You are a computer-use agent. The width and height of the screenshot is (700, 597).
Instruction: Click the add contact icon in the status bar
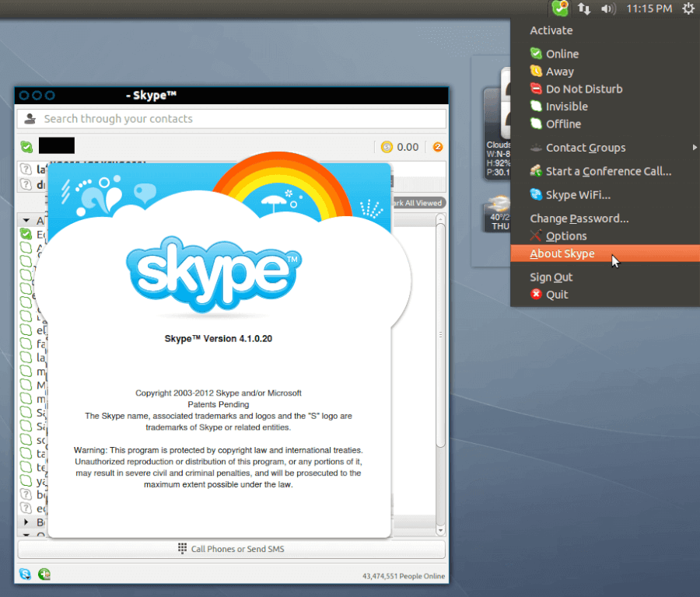coord(44,574)
